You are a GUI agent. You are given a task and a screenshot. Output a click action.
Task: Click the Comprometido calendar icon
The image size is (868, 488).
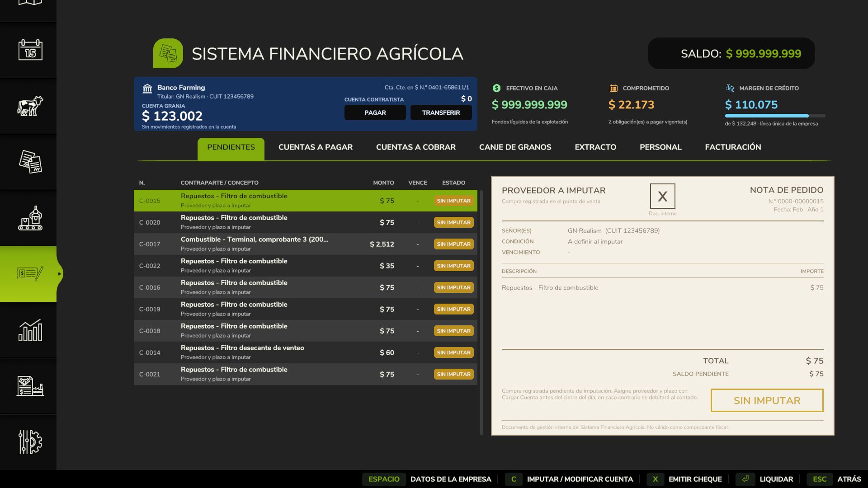pyautogui.click(x=613, y=88)
